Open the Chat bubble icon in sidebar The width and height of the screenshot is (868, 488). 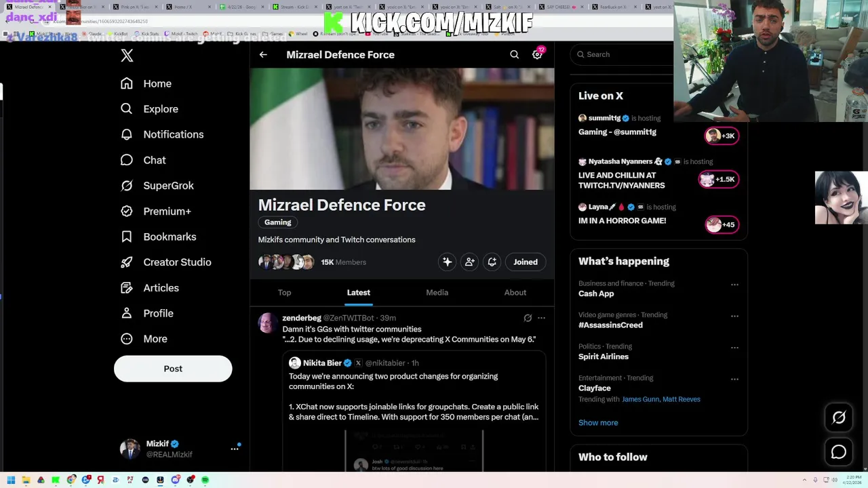click(126, 160)
